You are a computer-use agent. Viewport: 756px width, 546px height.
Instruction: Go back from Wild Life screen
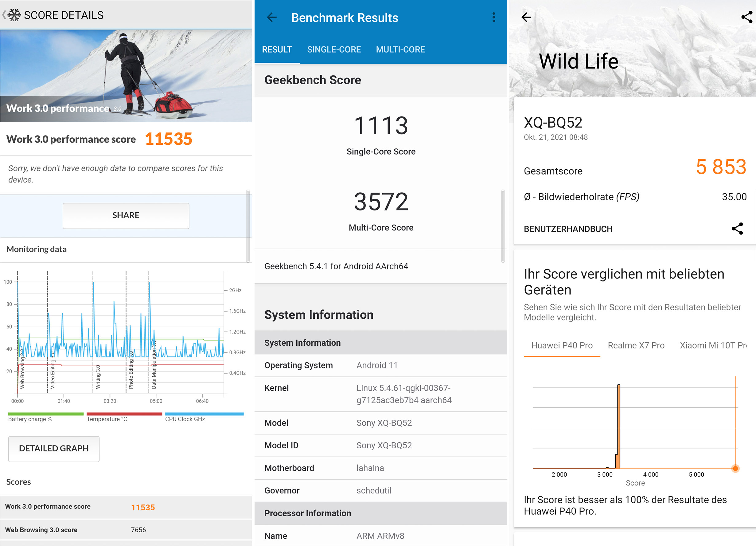click(526, 17)
